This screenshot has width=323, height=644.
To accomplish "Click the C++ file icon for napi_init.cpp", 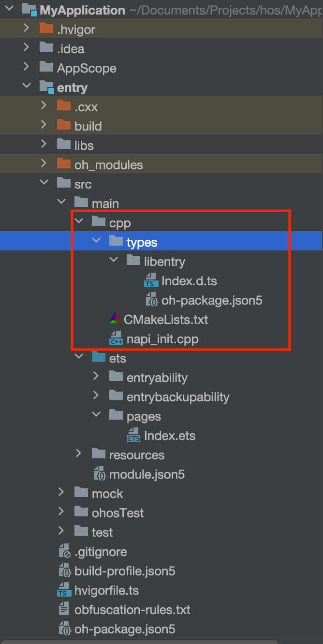I will click(x=116, y=339).
